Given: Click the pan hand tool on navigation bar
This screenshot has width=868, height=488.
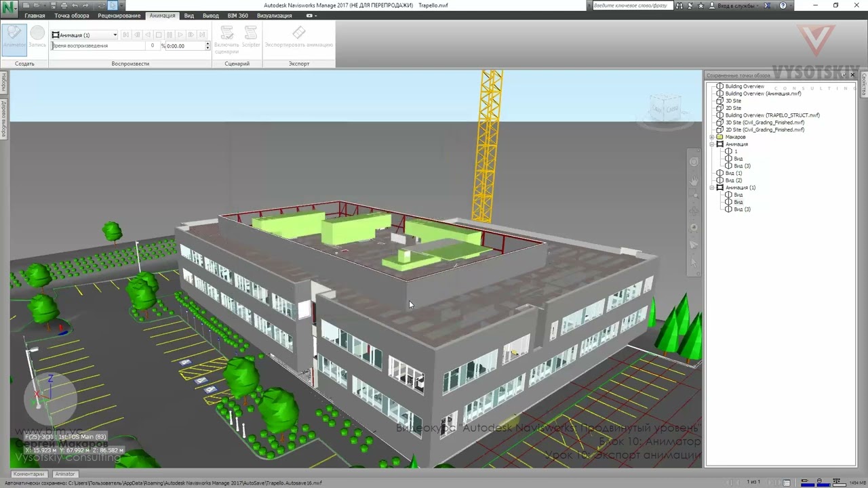Looking at the screenshot, I should click(694, 181).
